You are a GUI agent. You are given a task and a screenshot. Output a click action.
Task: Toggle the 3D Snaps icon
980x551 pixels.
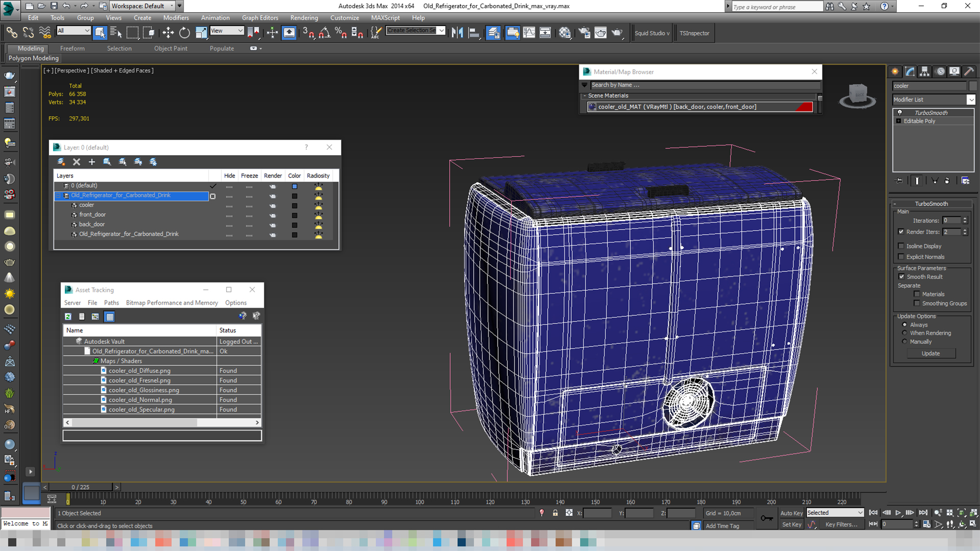pos(308,33)
